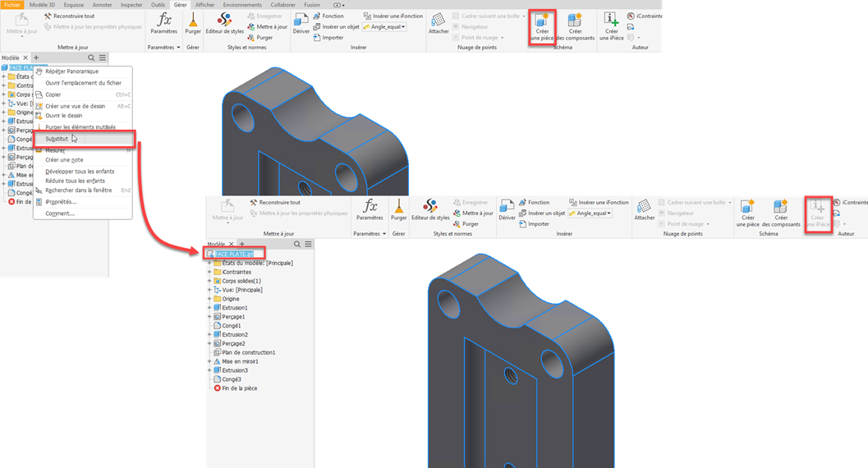Choose Développer tous les enfants menu entry
868x468 pixels.
[83, 172]
